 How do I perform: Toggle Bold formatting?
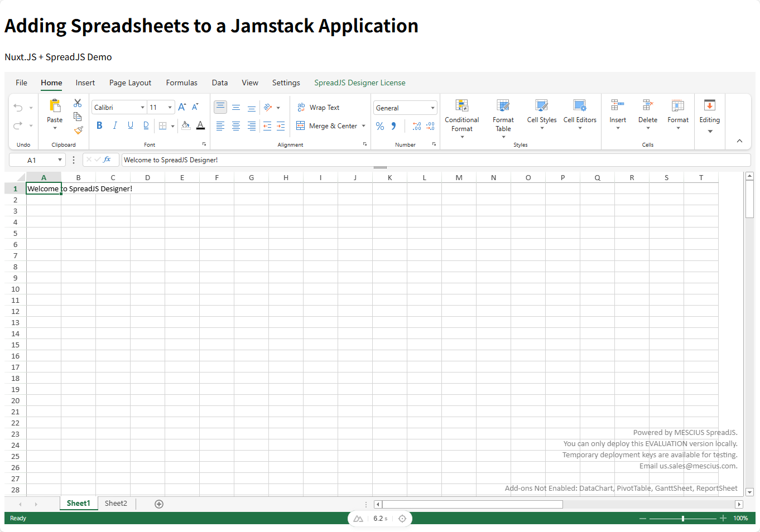point(99,125)
